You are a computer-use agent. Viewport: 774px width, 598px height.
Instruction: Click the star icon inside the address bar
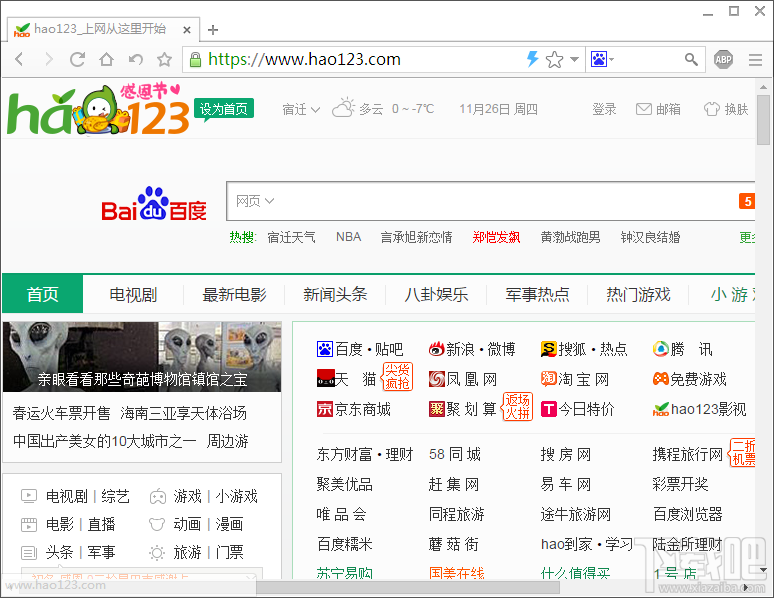554,60
